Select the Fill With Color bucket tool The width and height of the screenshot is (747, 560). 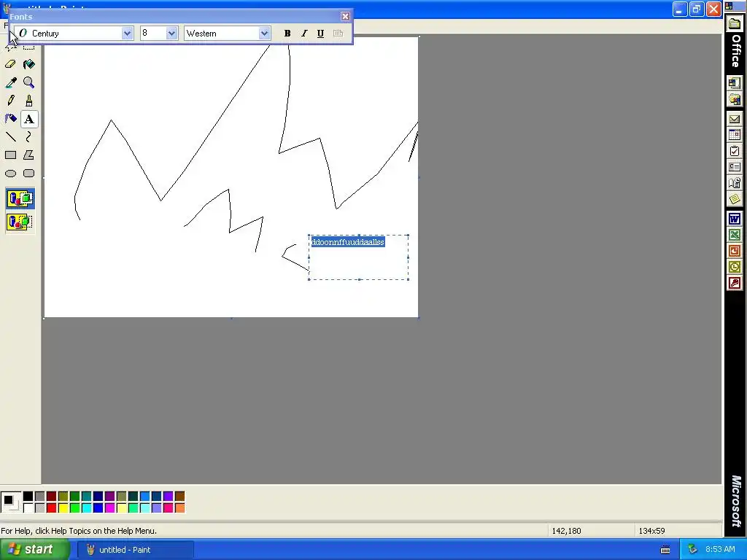(x=29, y=64)
